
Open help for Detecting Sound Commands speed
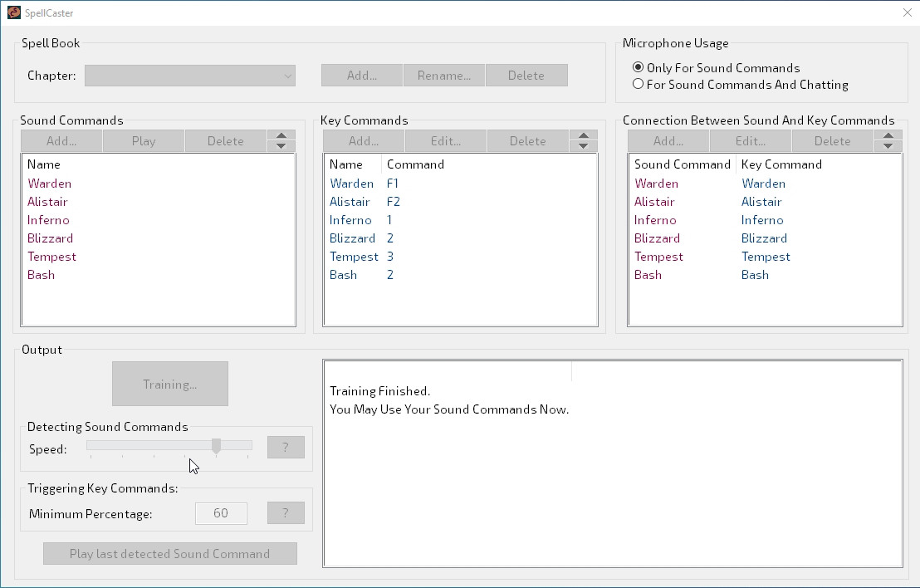(286, 448)
